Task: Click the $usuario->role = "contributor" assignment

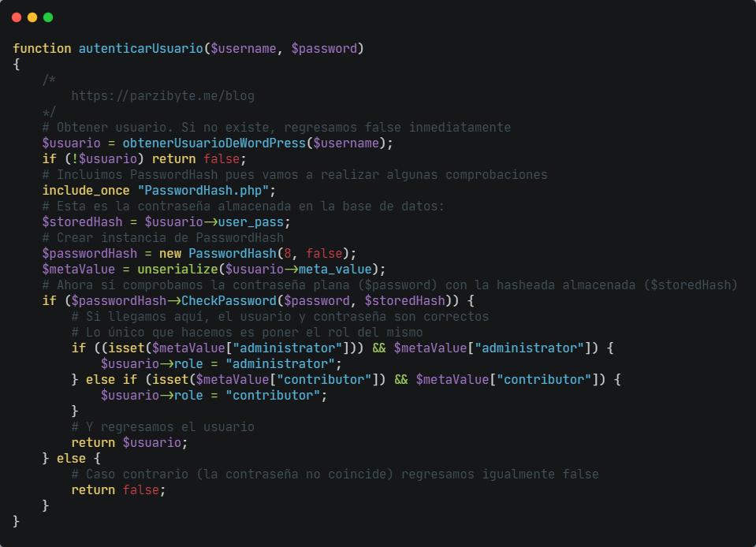Action: coord(214,395)
